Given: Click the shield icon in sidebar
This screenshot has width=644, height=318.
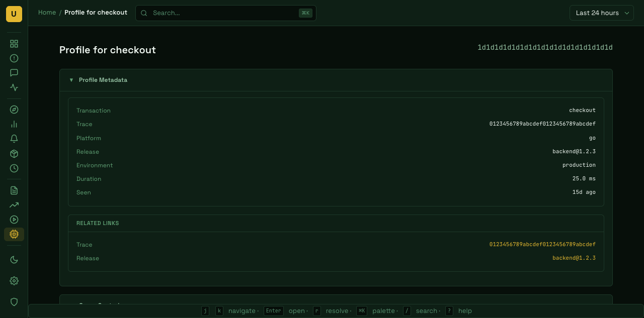Looking at the screenshot, I should point(14,302).
